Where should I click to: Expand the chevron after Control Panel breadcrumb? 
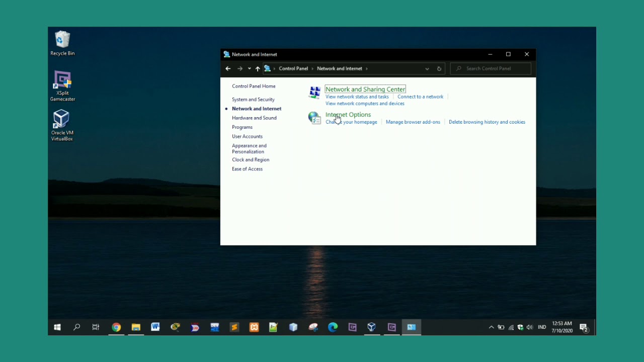pyautogui.click(x=312, y=68)
